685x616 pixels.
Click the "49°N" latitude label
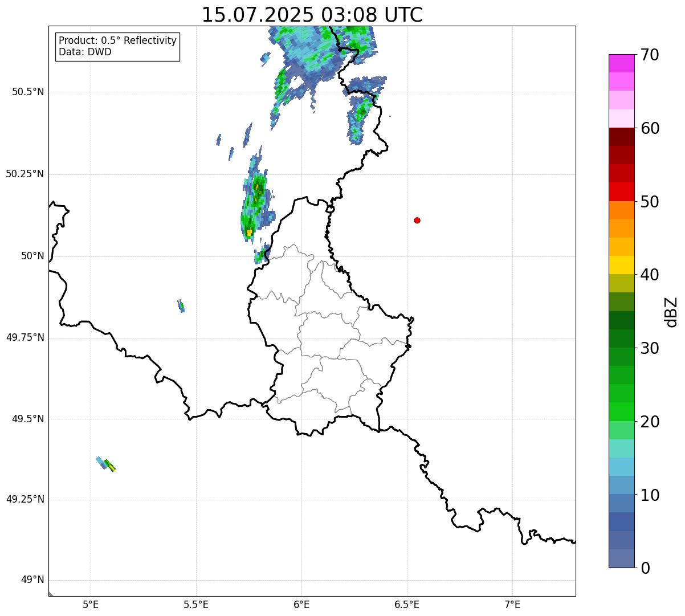(32, 580)
